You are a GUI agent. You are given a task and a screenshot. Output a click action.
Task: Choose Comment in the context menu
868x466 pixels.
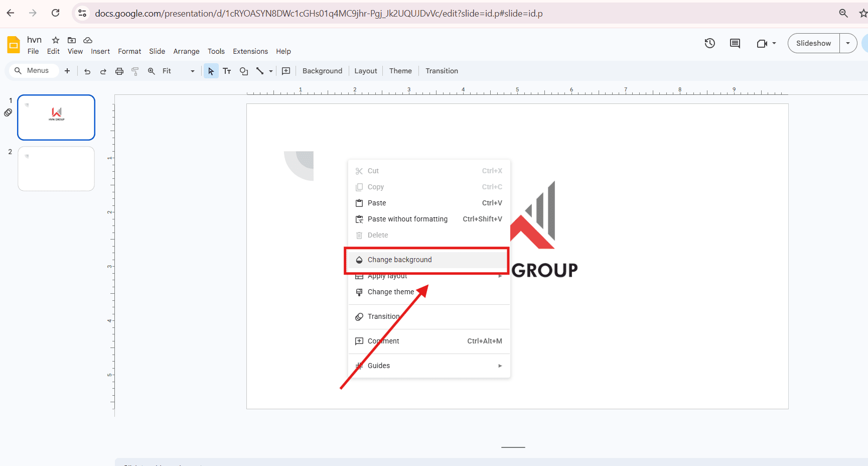[429, 341]
